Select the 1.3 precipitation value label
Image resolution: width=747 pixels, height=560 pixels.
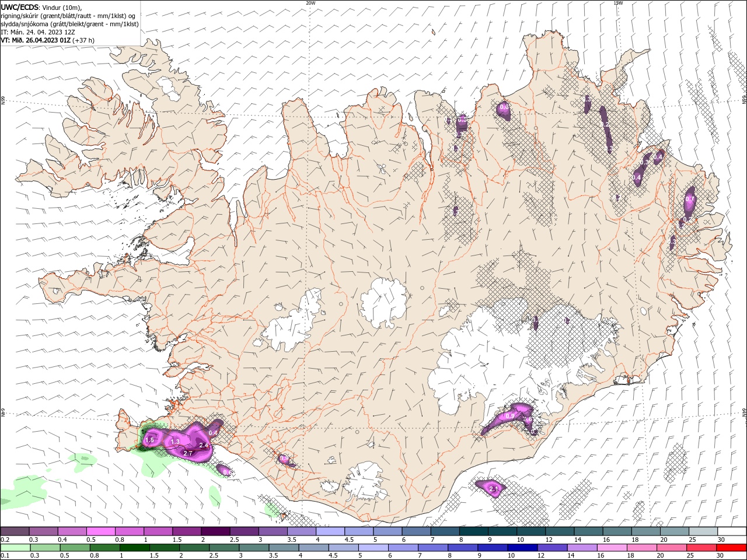175,442
